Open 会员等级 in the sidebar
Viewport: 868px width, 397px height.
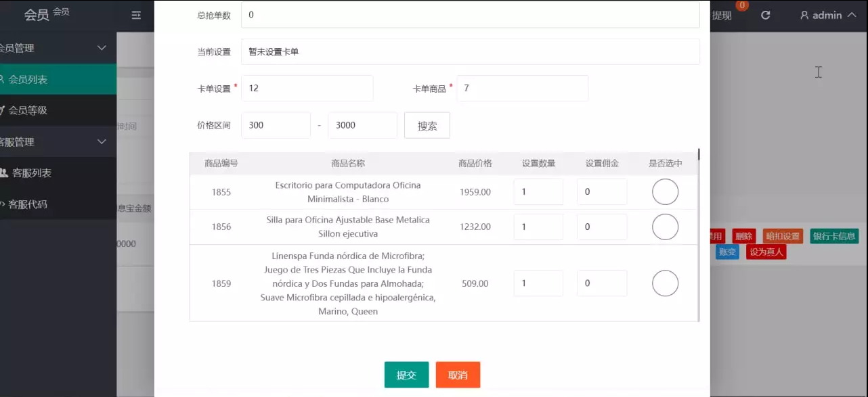click(28, 110)
